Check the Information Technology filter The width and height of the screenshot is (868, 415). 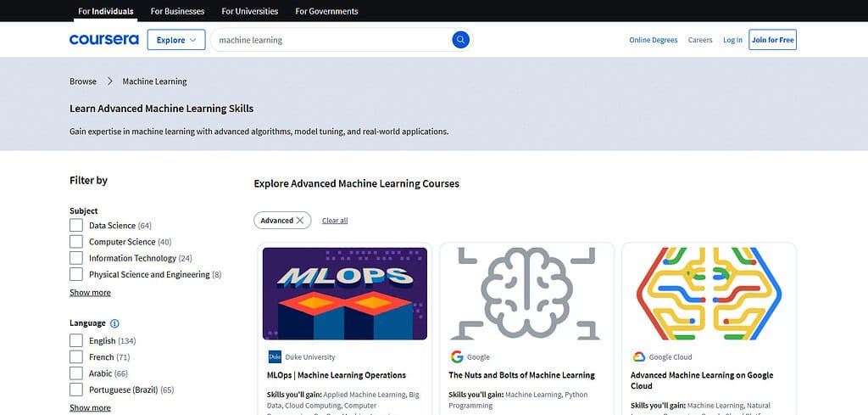[x=76, y=258]
